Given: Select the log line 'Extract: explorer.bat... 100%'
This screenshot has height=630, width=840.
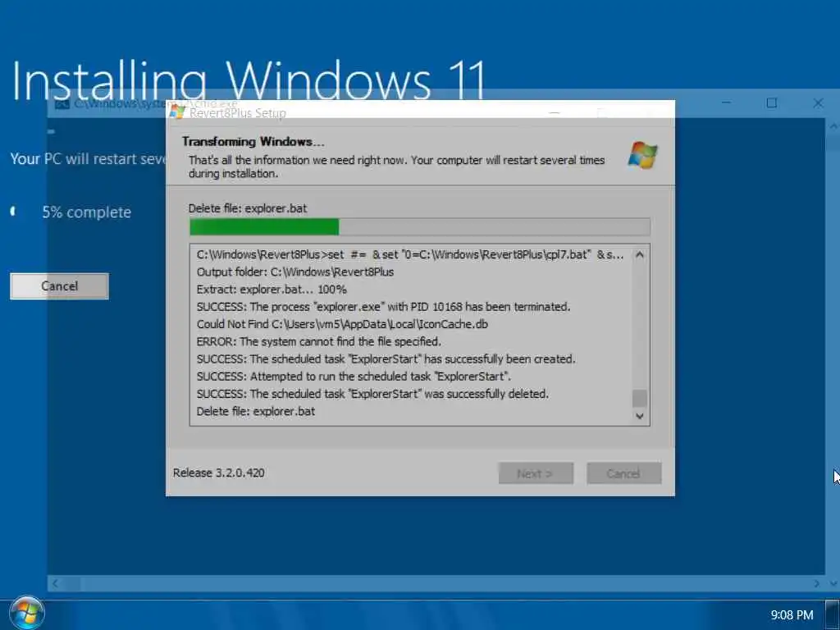Looking at the screenshot, I should pyautogui.click(x=272, y=290).
